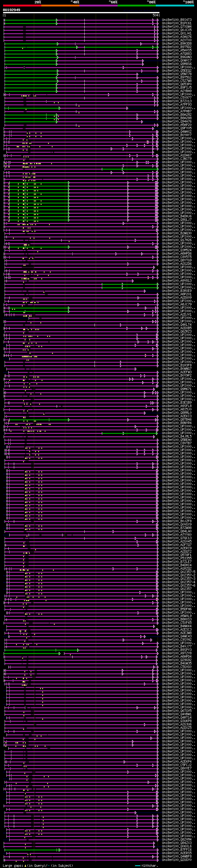Select hit UniRef100_B9T5D2

tap(177, 47)
